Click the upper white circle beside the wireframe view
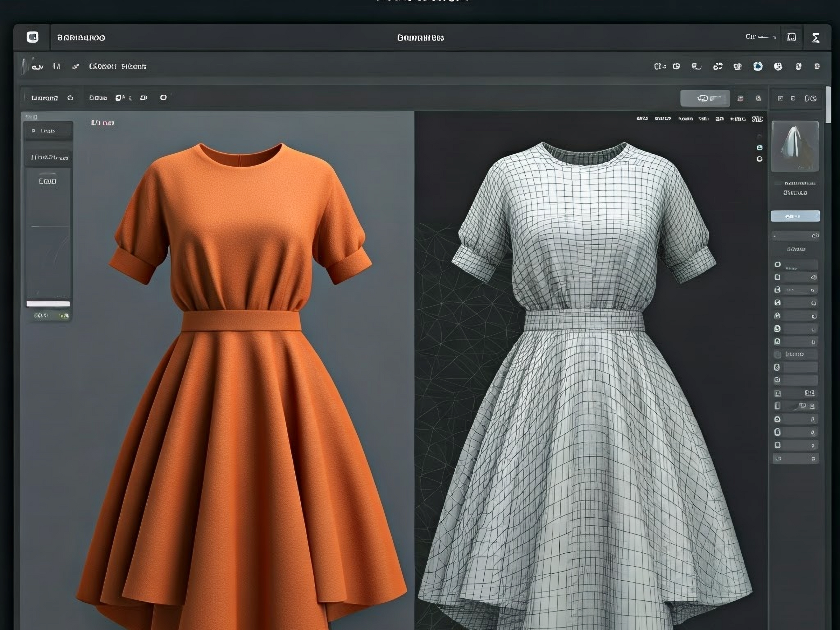Screen dimensions: 840x630 [759, 147]
